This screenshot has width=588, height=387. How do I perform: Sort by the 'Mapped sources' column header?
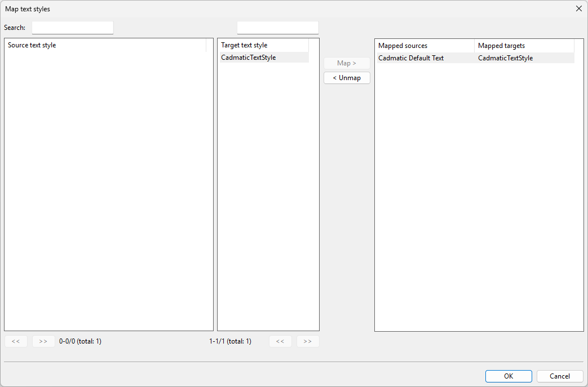pyautogui.click(x=424, y=46)
